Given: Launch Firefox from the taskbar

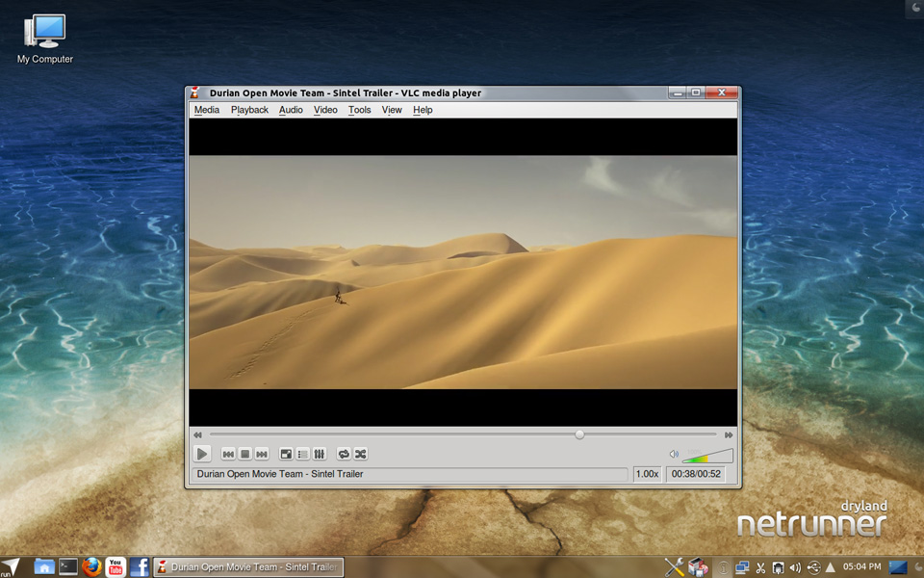Looking at the screenshot, I should click(x=91, y=566).
